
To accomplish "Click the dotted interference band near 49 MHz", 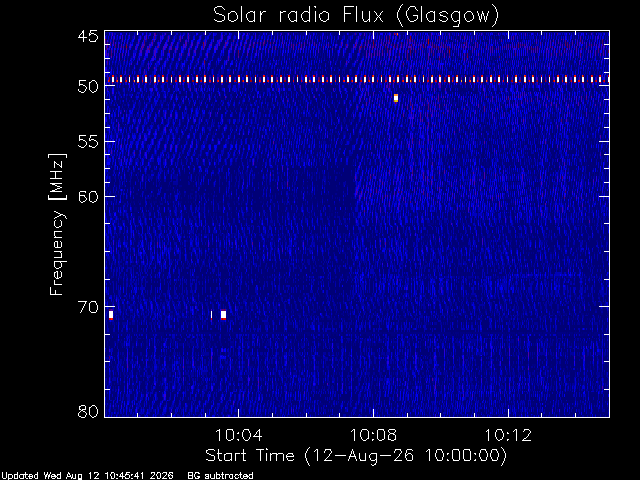I will click(357, 79).
